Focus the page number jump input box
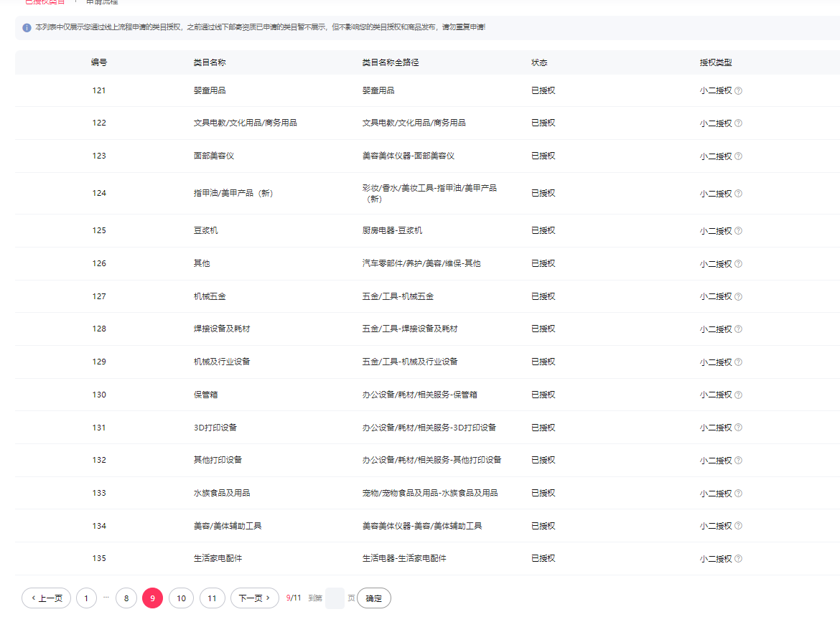 (335, 598)
